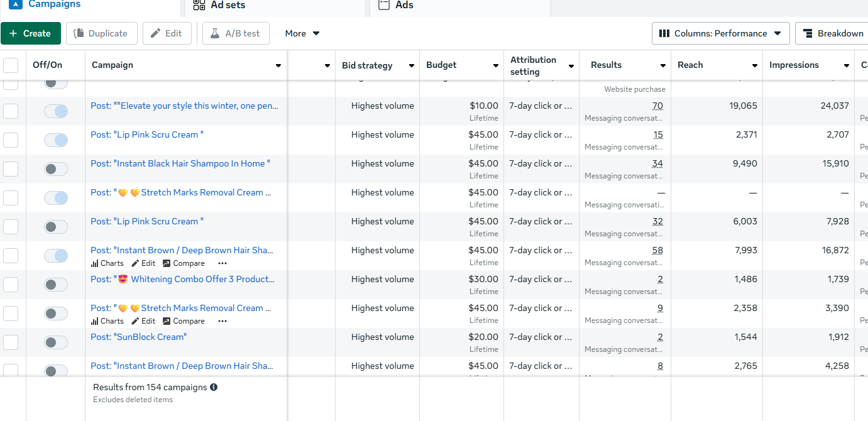Open the SunBlock Cream campaign link
This screenshot has width=868, height=421.
[x=138, y=337]
